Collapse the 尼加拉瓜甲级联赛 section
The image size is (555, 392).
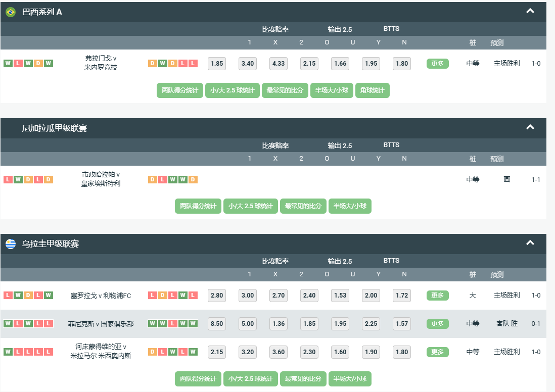tap(530, 127)
